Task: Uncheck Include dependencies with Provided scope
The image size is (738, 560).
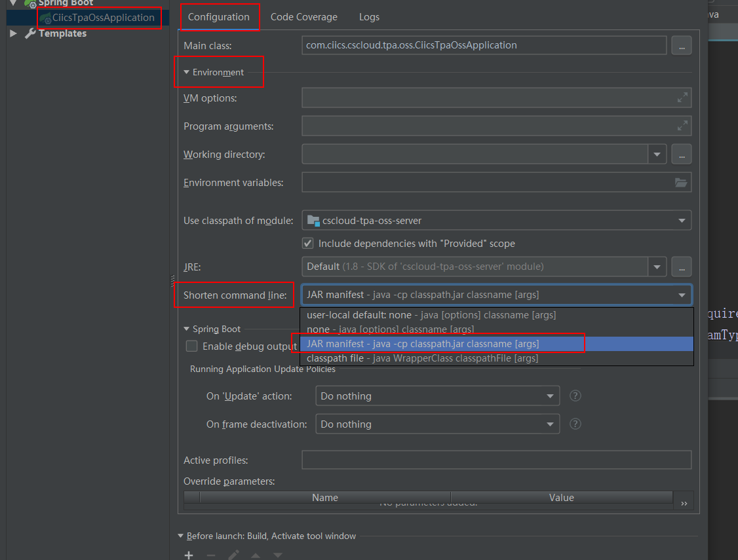Action: 307,243
